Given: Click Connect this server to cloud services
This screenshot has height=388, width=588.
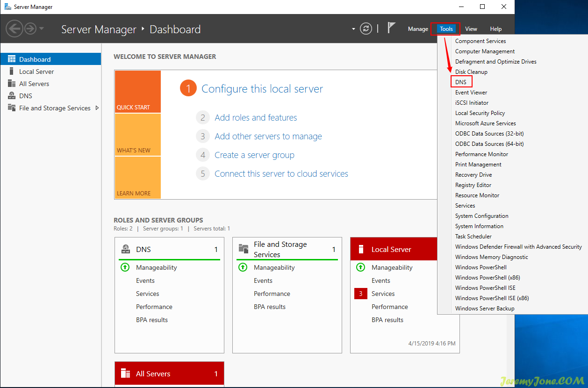Looking at the screenshot, I should pyautogui.click(x=281, y=174).
